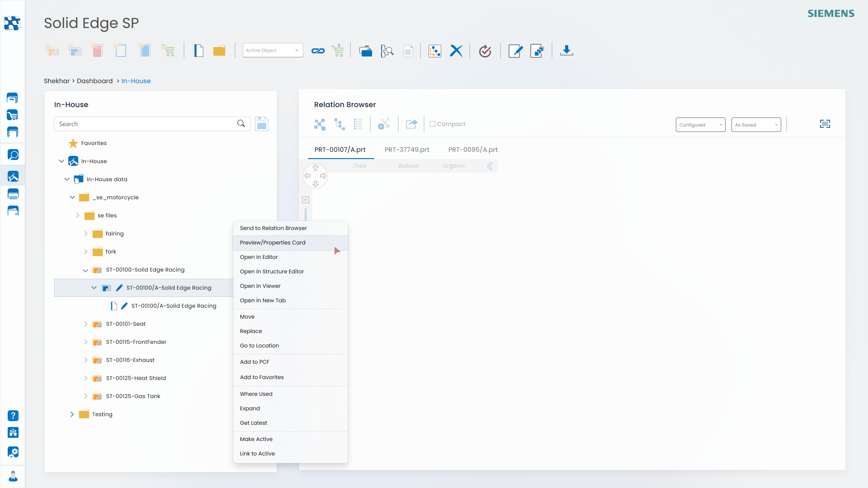The height and width of the screenshot is (488, 868).
Task: Click the red checkmark circle icon
Action: 485,51
